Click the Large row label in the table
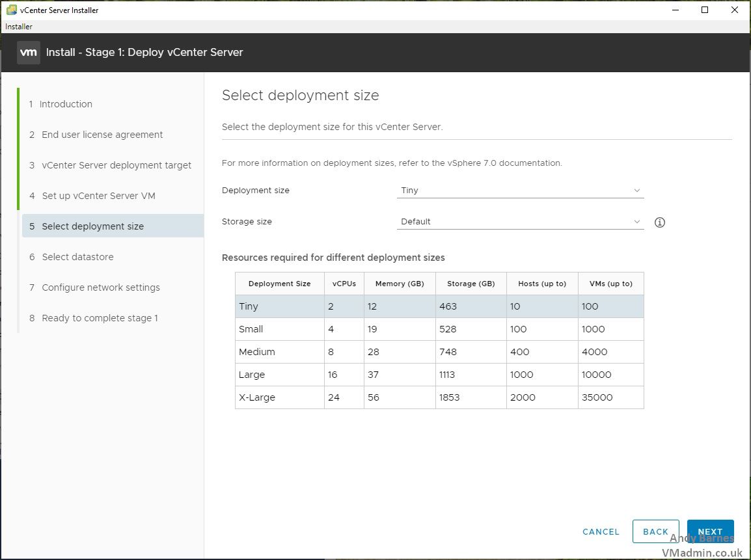This screenshot has width=751, height=560. [x=251, y=375]
